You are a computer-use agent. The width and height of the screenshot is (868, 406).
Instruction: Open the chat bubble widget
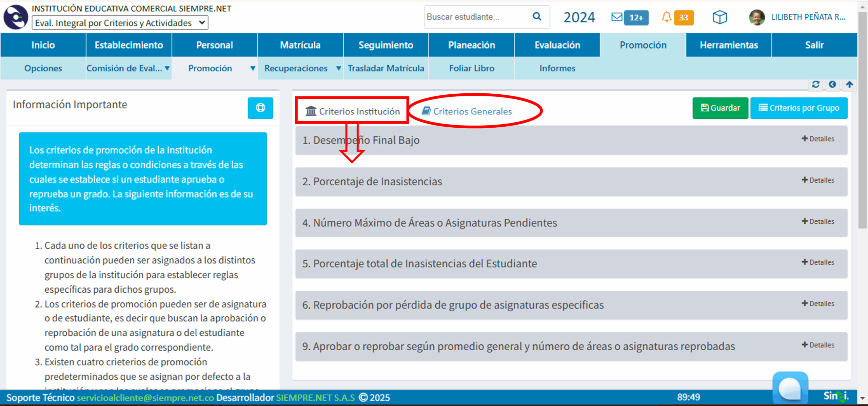click(x=790, y=389)
